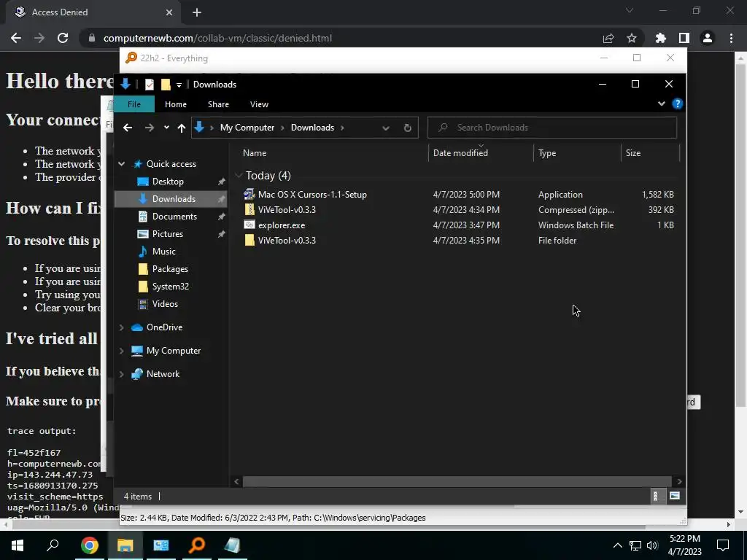This screenshot has height=560, width=747.
Task: Open Everything search app from taskbar
Action: point(196,545)
